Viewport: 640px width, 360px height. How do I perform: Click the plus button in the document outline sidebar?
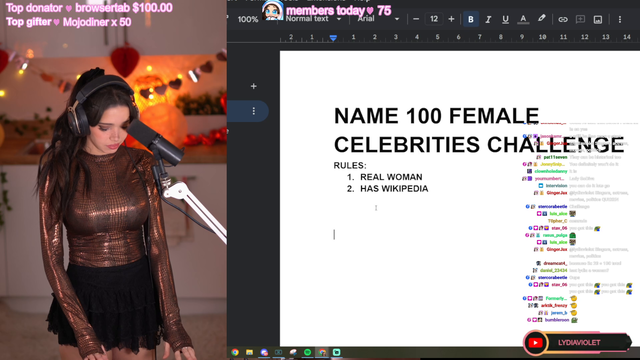[x=253, y=86]
